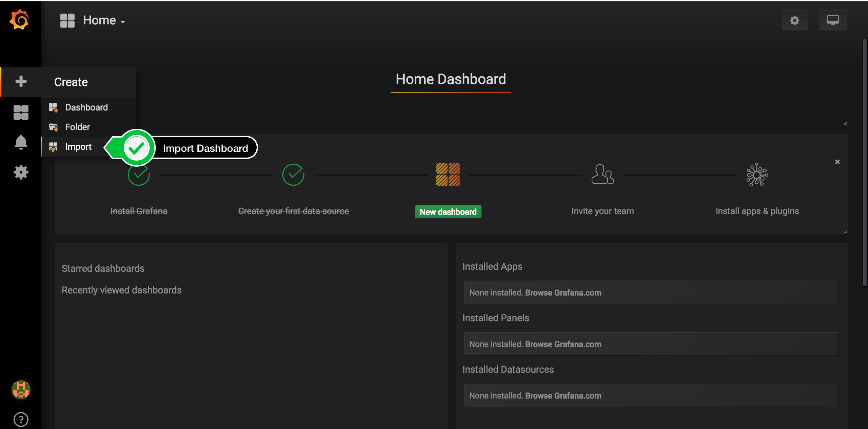Click the new Dashboard icon in Create menu
The height and width of the screenshot is (429, 868).
coord(53,107)
